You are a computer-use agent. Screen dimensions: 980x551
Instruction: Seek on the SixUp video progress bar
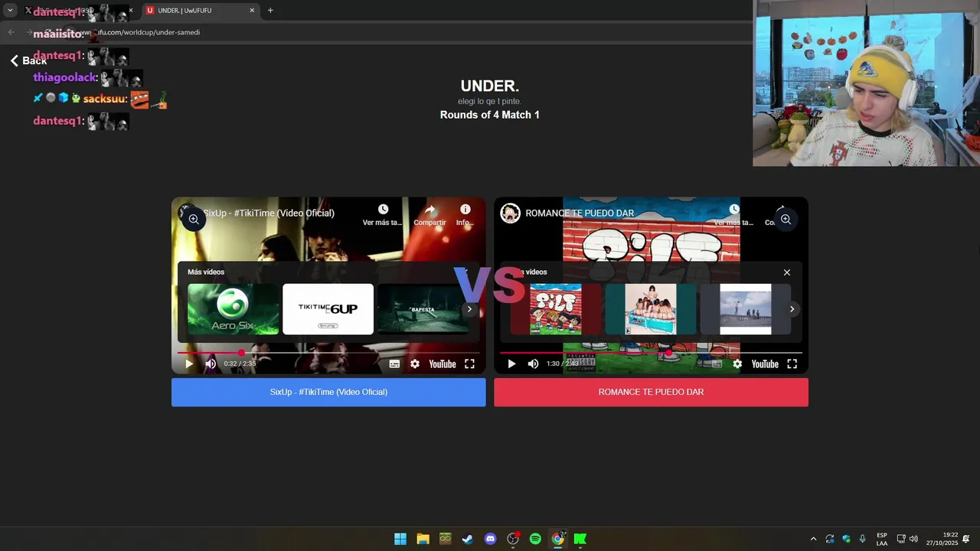(328, 353)
